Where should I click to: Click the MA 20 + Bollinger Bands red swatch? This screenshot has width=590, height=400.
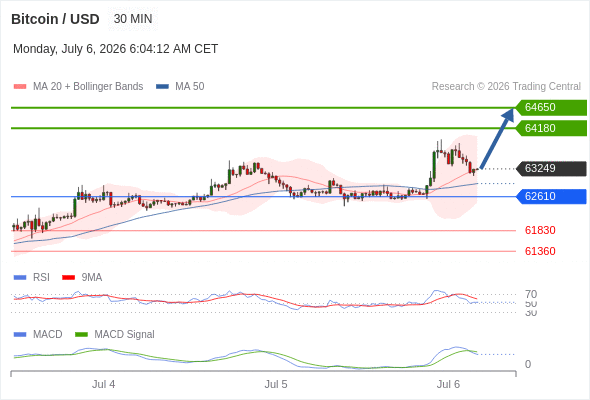[x=20, y=87]
